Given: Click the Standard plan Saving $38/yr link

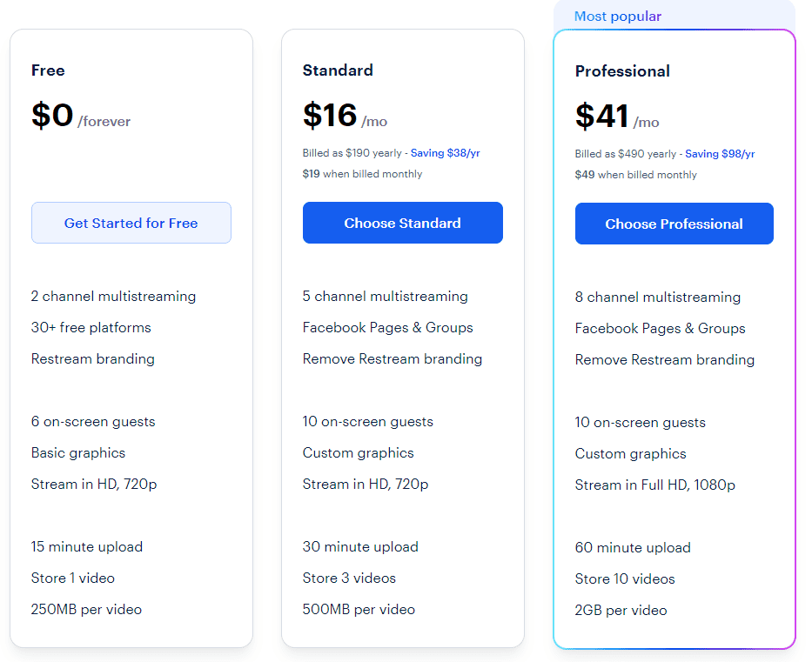Looking at the screenshot, I should pos(445,153).
